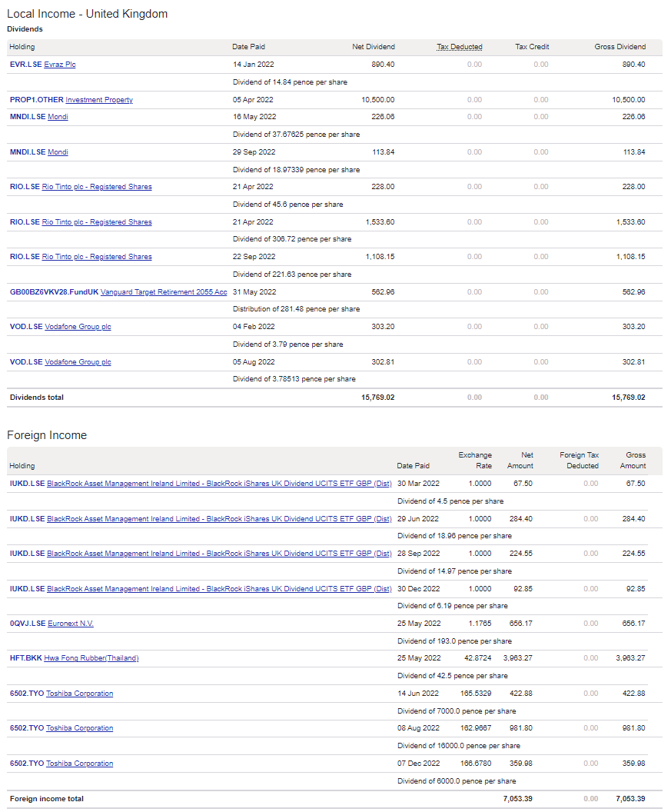Screen dimensions: 671x812
Task: Open Vodafone Group plc link dated 05 Aug 2022
Action: (78, 361)
